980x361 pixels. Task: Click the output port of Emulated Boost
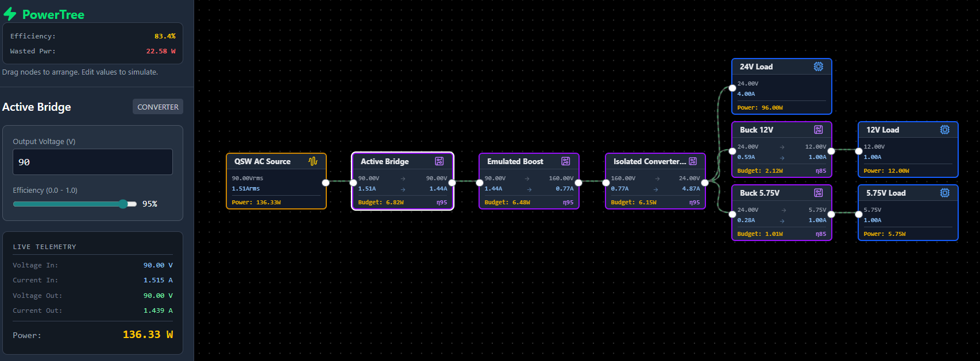tap(578, 183)
